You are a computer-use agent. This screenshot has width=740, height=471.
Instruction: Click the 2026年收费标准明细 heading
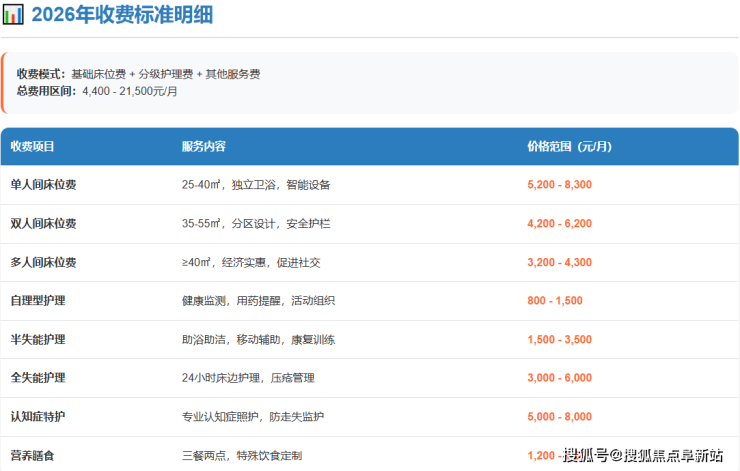coord(121,15)
